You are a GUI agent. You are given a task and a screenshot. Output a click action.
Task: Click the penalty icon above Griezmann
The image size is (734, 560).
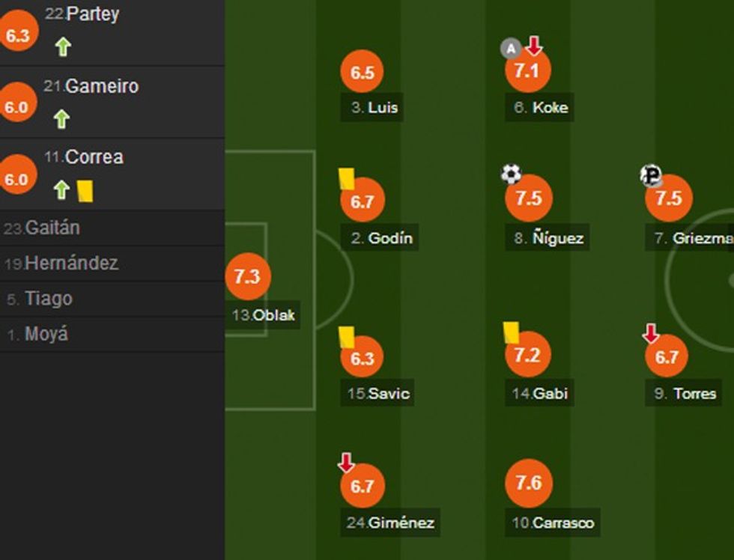pyautogui.click(x=651, y=175)
